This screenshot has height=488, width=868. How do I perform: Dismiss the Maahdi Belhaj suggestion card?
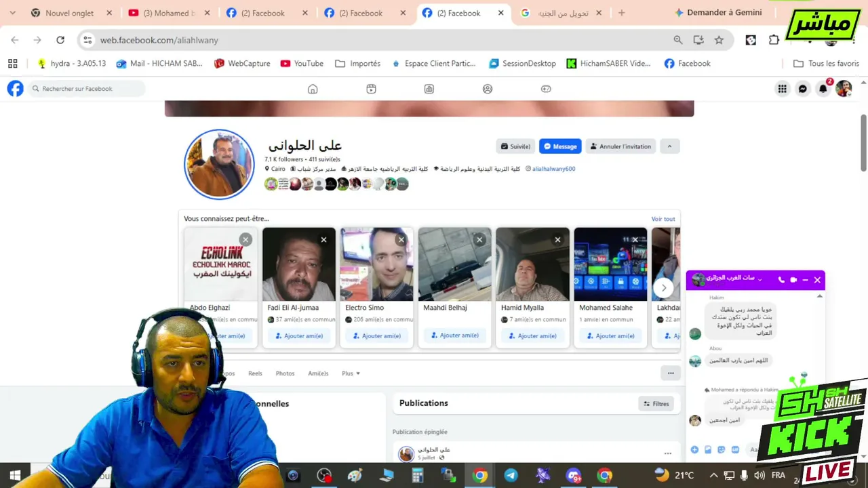[x=479, y=239]
